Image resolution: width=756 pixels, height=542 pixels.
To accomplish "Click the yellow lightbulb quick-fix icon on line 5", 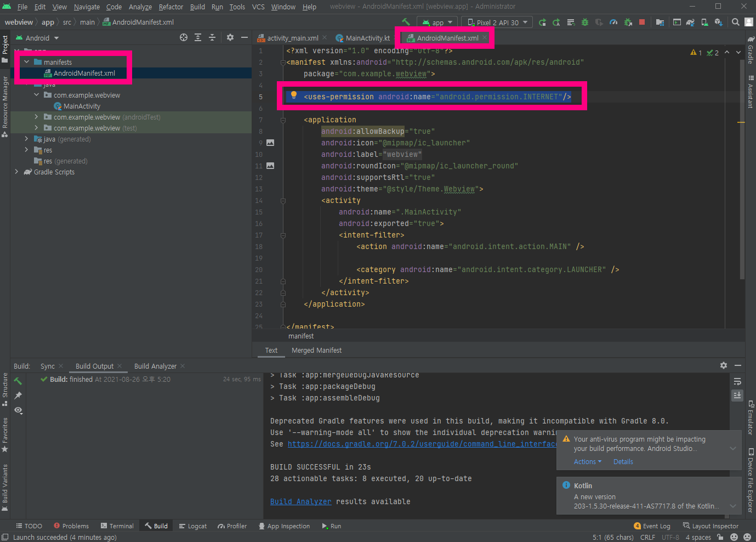I will point(294,95).
